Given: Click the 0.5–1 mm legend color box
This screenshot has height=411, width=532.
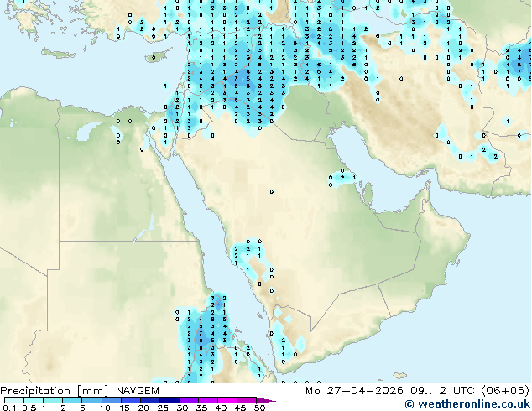Looking at the screenshot, I should click(x=34, y=400).
